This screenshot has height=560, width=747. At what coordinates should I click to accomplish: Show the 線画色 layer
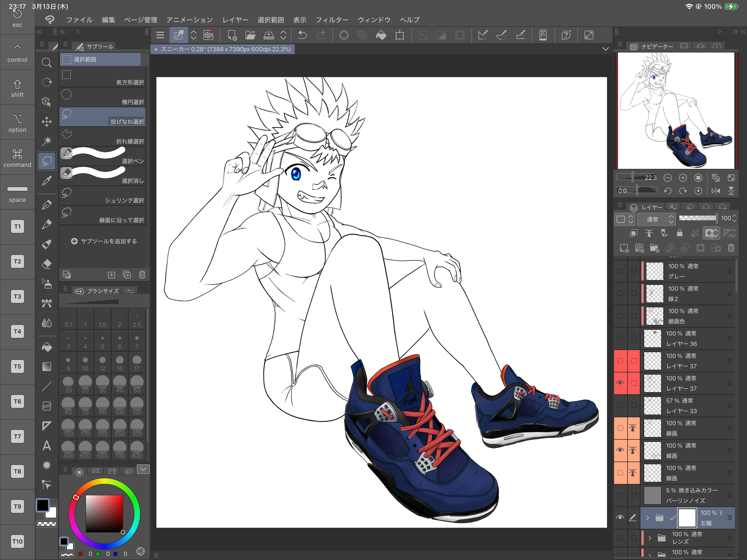point(620,316)
